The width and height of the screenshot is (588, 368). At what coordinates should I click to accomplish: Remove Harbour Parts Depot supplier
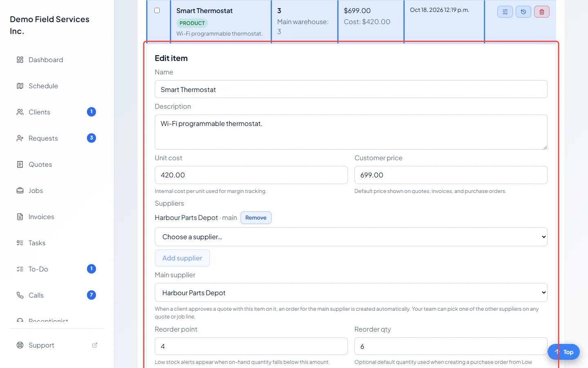[x=256, y=218]
